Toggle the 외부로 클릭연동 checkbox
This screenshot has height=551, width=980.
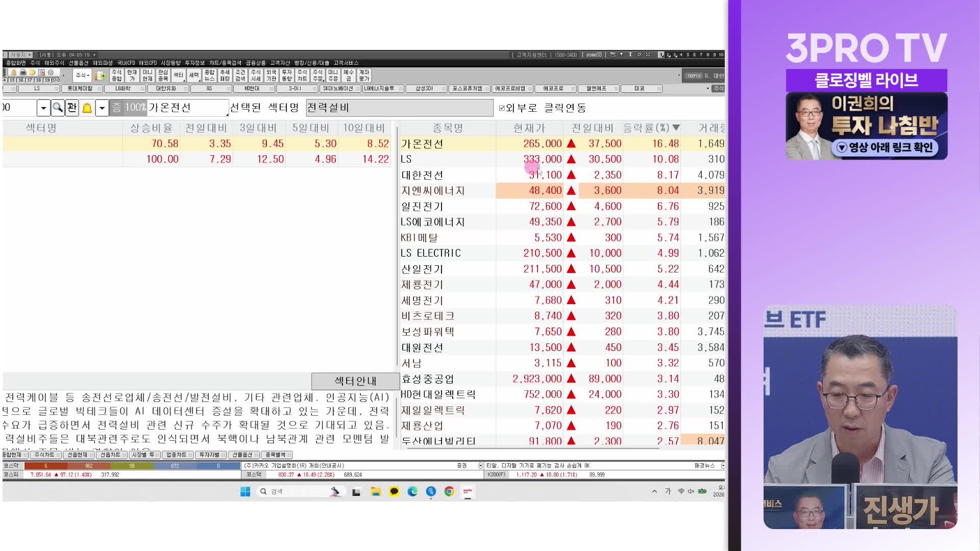[502, 108]
